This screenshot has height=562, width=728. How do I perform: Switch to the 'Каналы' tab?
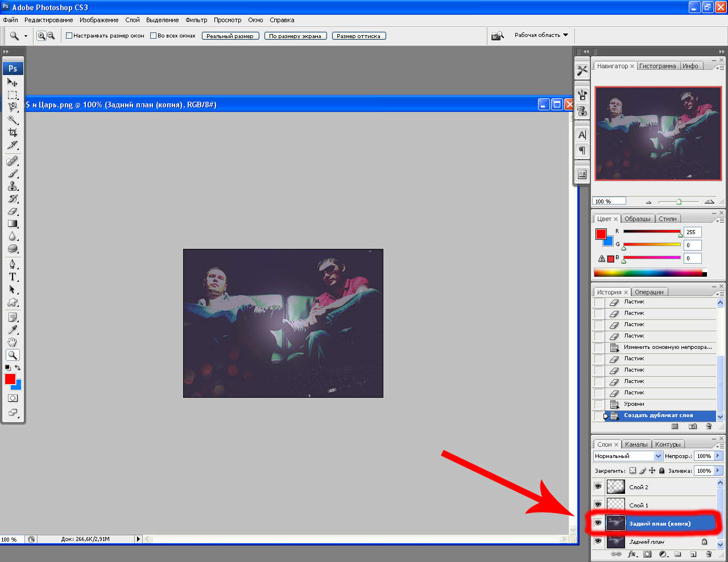tap(636, 444)
